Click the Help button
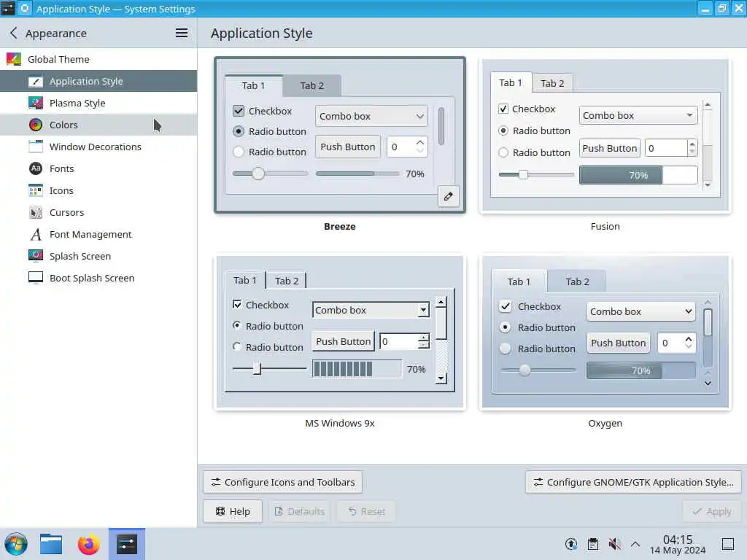This screenshot has width=747, height=560. pos(233,511)
